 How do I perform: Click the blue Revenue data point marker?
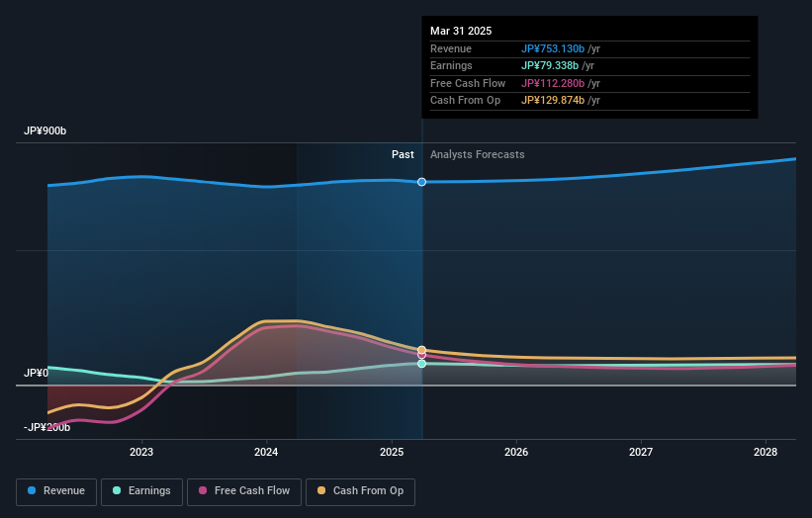tap(421, 182)
